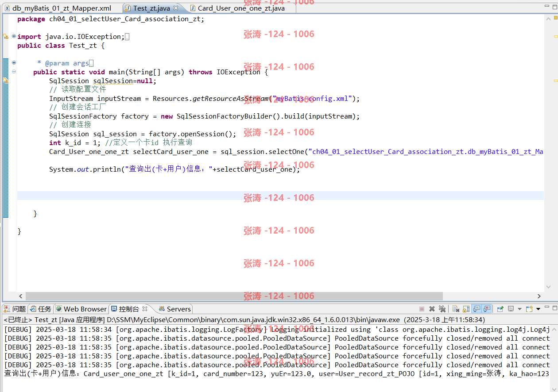
Task: Click the display selected console icon
Action: click(x=511, y=309)
